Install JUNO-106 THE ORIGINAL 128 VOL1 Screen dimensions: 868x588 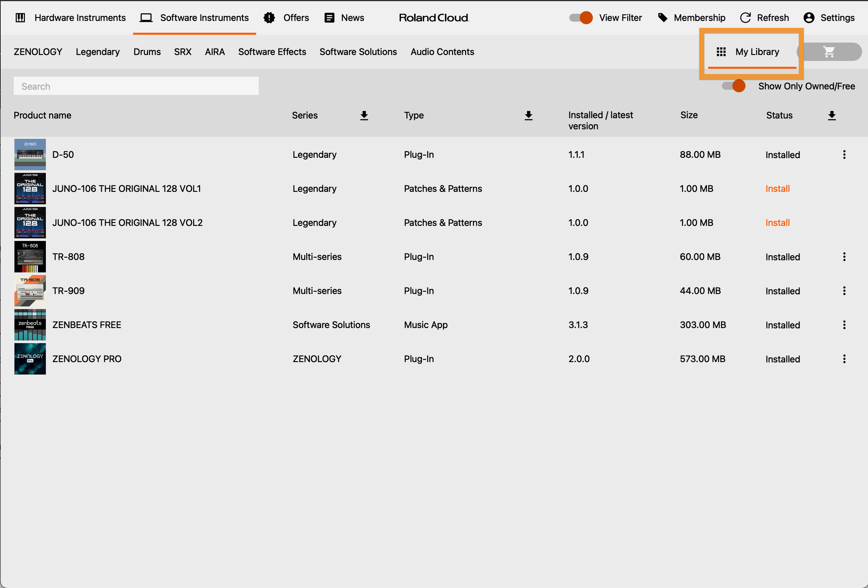point(777,189)
